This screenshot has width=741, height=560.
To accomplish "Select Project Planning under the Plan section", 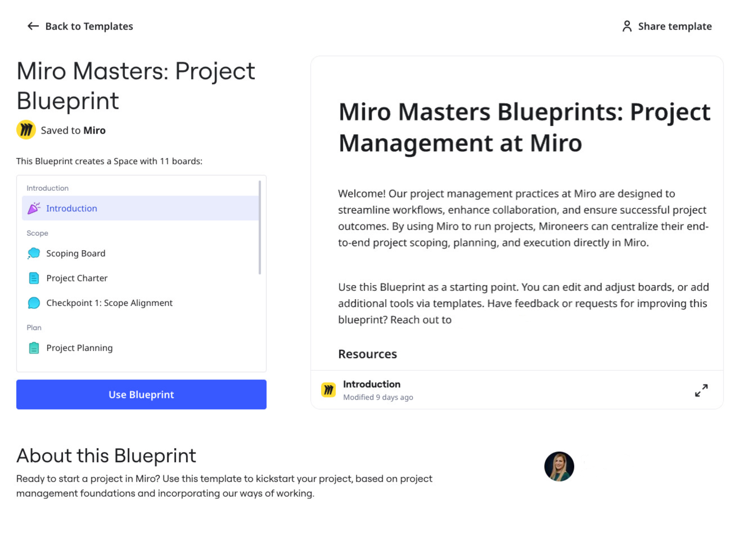I will [x=79, y=348].
